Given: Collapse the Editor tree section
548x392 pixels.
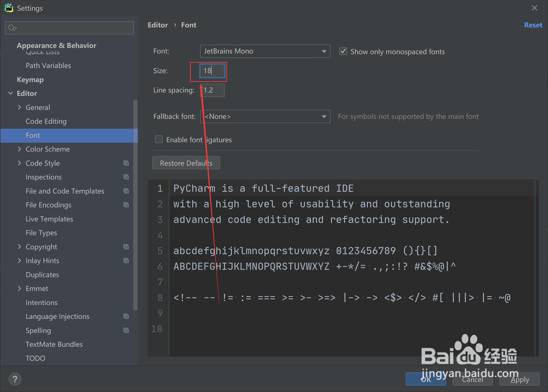Looking at the screenshot, I should click(x=11, y=93).
